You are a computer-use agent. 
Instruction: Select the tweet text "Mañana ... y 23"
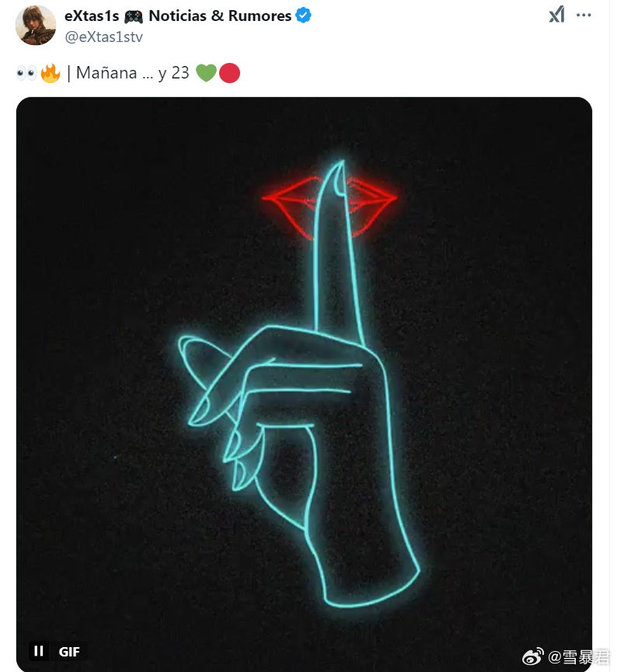point(132,73)
